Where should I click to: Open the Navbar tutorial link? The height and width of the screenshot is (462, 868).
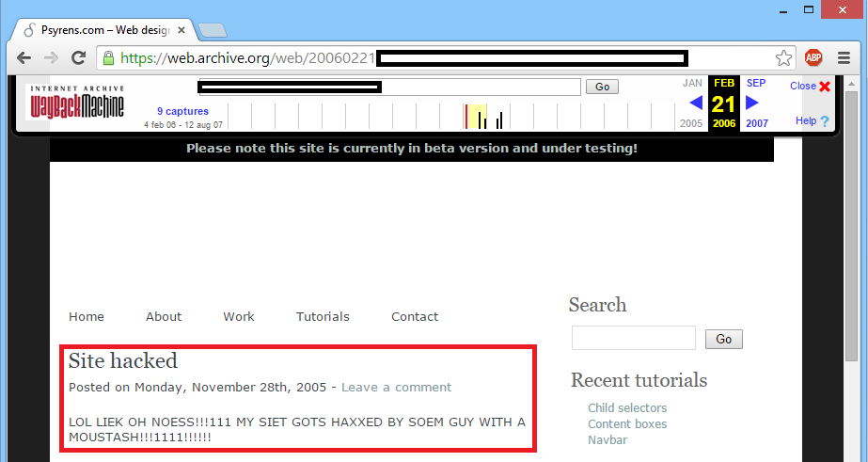pos(608,439)
